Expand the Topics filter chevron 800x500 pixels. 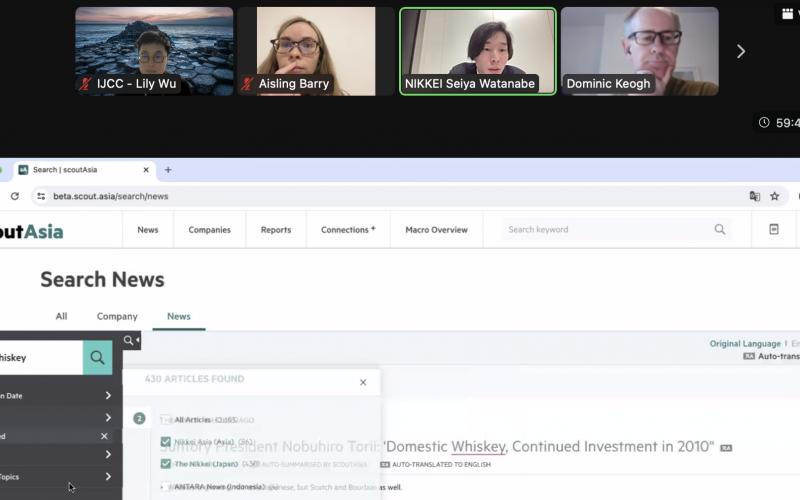coord(108,477)
